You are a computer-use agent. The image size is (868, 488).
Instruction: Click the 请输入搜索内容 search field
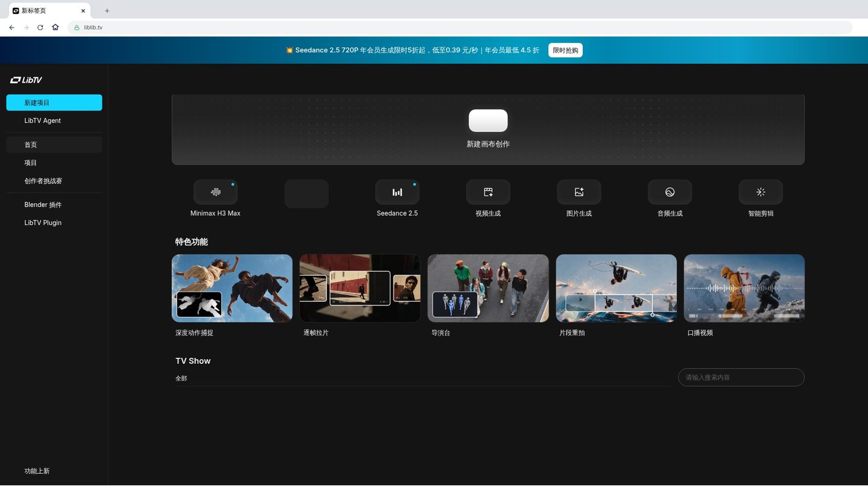tap(741, 377)
